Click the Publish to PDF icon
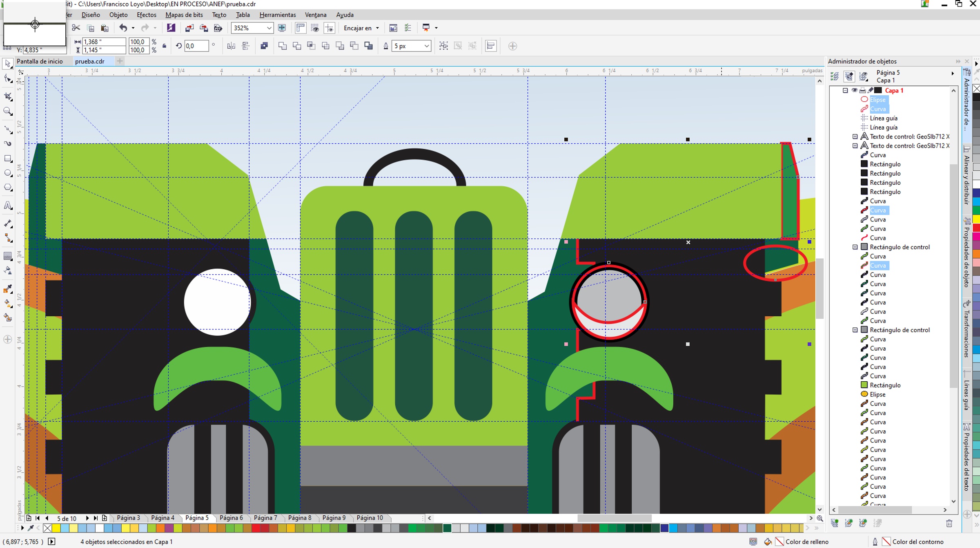 (x=218, y=28)
